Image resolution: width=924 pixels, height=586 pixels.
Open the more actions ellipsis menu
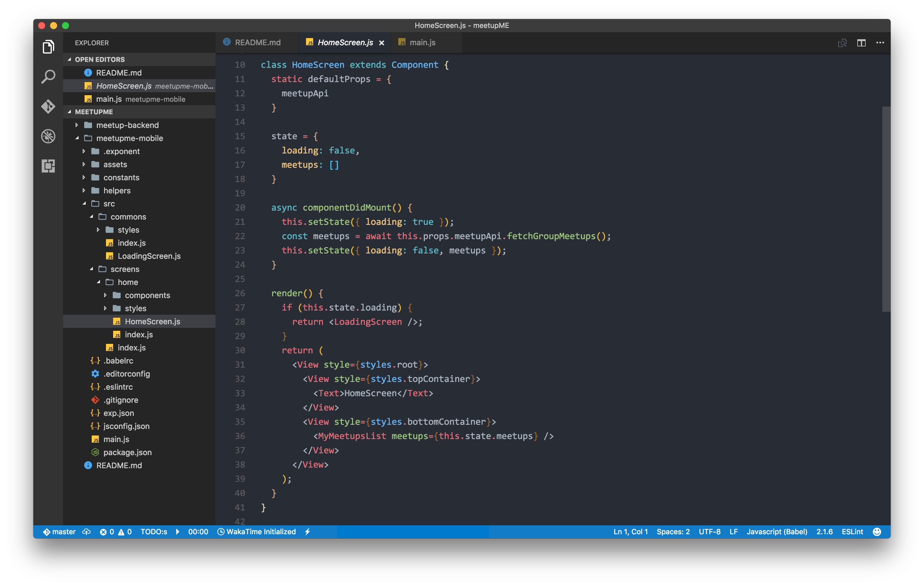[880, 43]
